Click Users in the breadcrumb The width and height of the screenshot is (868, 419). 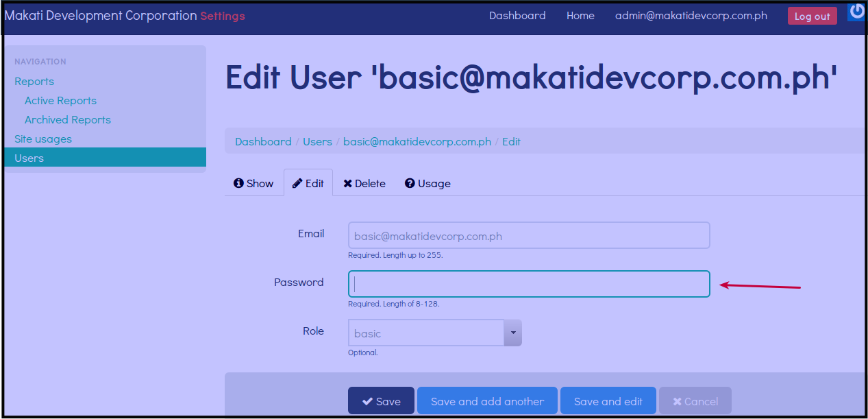[x=317, y=141]
